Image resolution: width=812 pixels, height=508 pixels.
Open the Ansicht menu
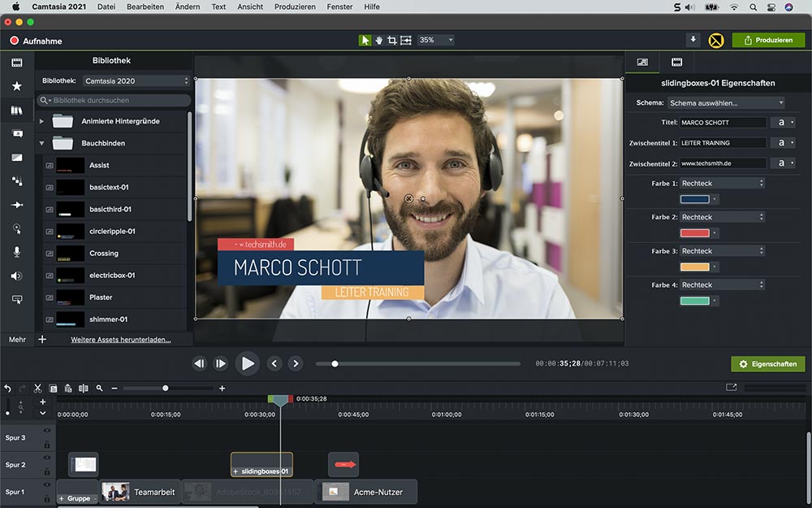coord(250,7)
